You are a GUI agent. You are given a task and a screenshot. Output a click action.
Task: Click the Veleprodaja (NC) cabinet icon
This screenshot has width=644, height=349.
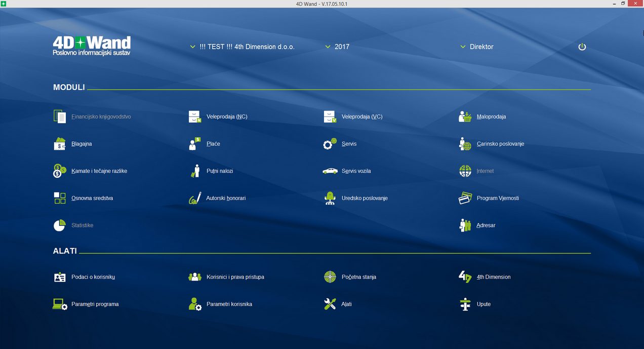195,117
